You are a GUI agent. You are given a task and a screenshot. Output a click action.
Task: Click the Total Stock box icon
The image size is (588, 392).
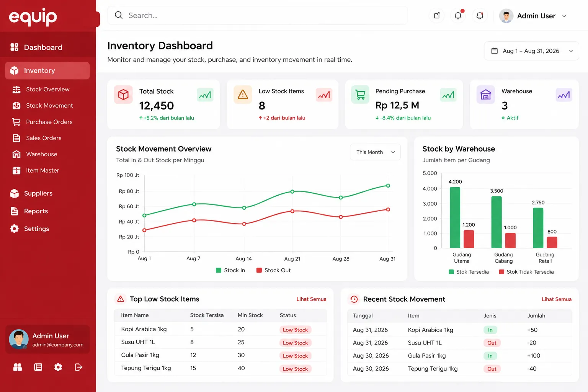click(123, 95)
